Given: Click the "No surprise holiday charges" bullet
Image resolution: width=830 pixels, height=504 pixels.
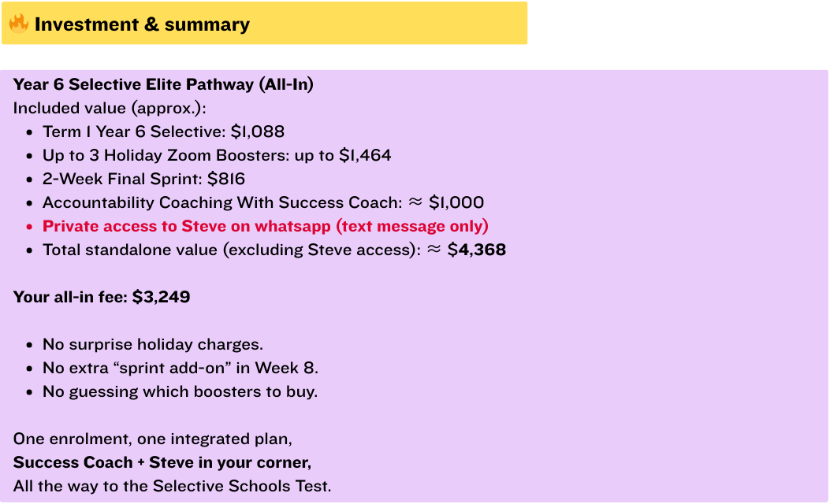Looking at the screenshot, I should tap(153, 344).
